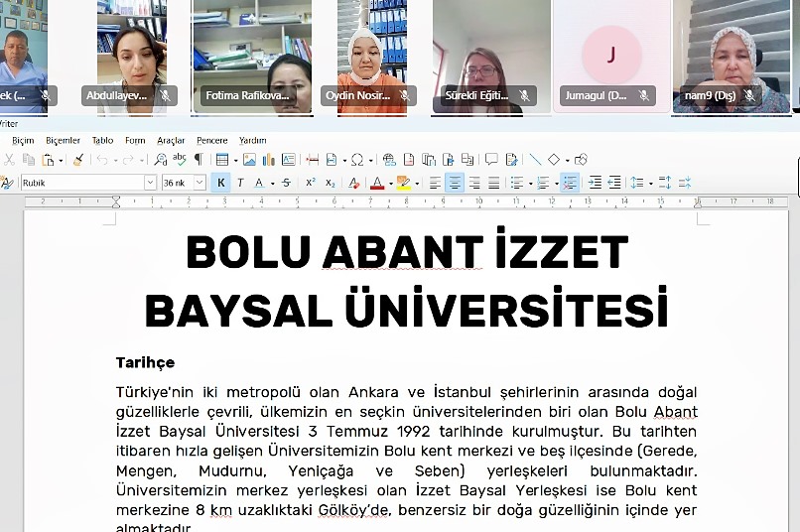This screenshot has height=532, width=800.
Task: Apply superscript formatting
Action: coord(311,183)
